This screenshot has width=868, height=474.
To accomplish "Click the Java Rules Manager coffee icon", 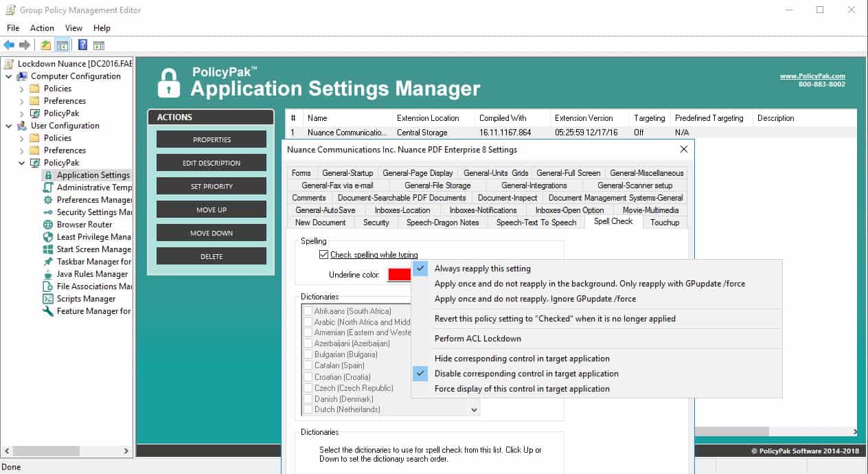I will click(48, 274).
